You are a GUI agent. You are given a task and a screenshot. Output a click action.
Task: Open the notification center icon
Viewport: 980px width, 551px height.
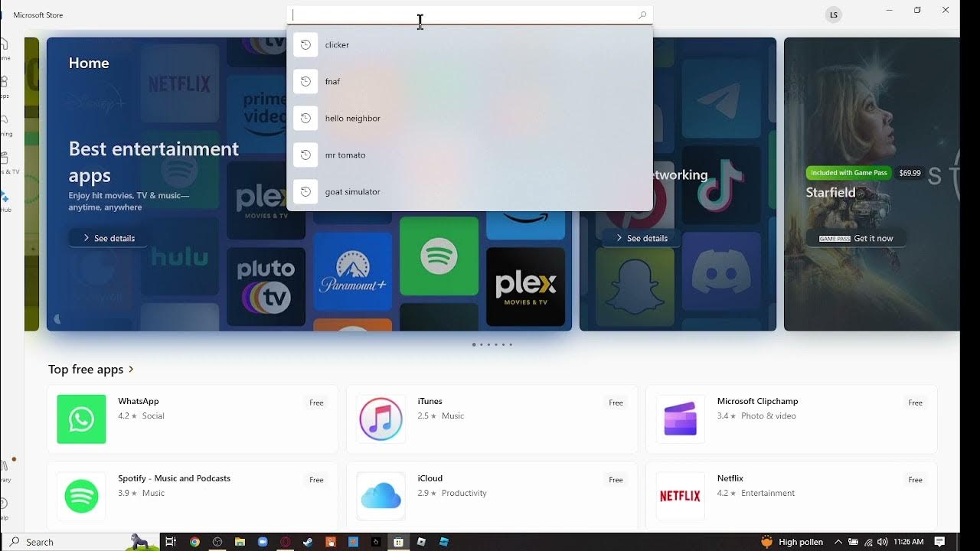(939, 542)
